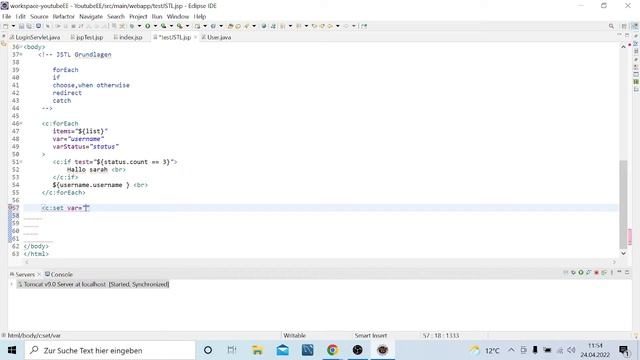Open the Project menu
Screen dimensions: 640x360
tap(138, 16)
